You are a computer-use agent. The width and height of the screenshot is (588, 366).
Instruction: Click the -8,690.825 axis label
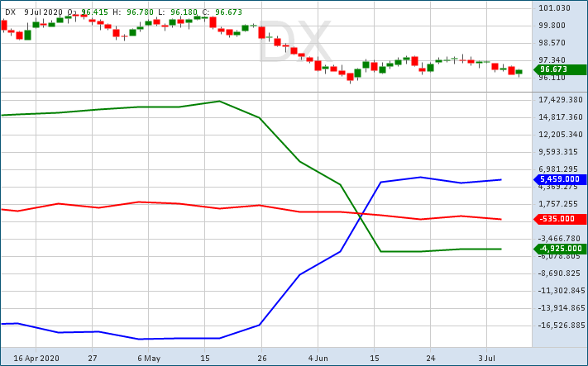(561, 273)
